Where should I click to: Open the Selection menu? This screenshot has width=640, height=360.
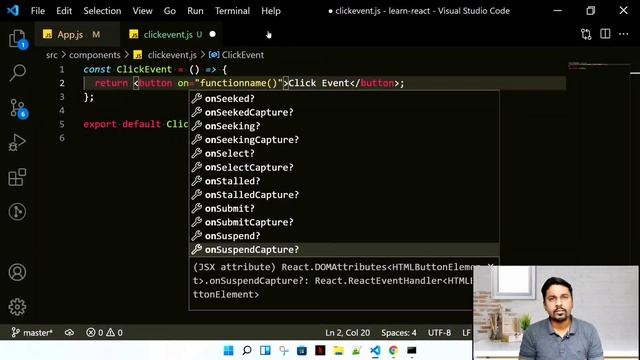tap(102, 11)
